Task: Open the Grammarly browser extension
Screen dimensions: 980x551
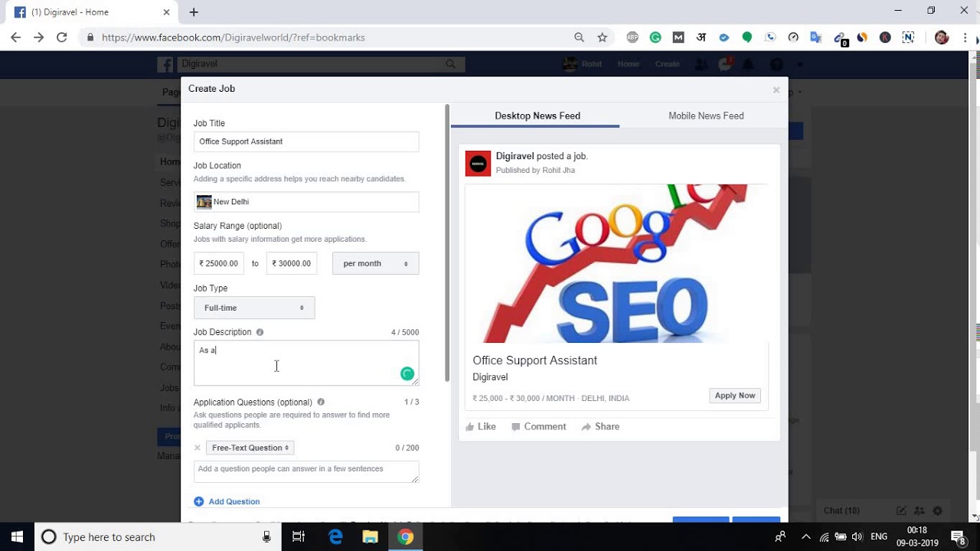Action: tap(655, 37)
